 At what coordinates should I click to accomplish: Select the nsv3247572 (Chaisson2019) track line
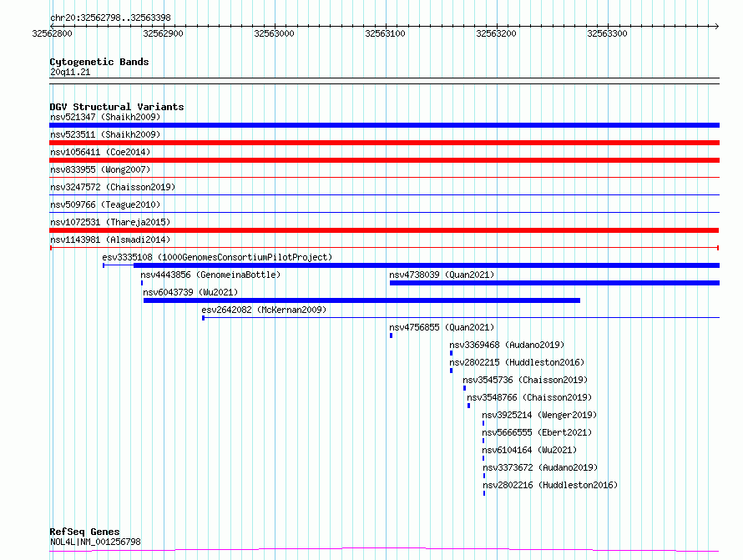point(384,194)
